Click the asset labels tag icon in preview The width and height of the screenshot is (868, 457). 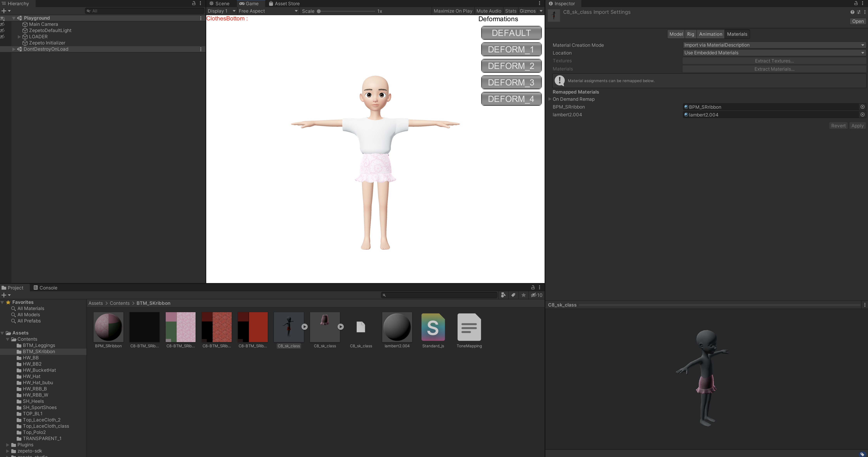[862, 454]
